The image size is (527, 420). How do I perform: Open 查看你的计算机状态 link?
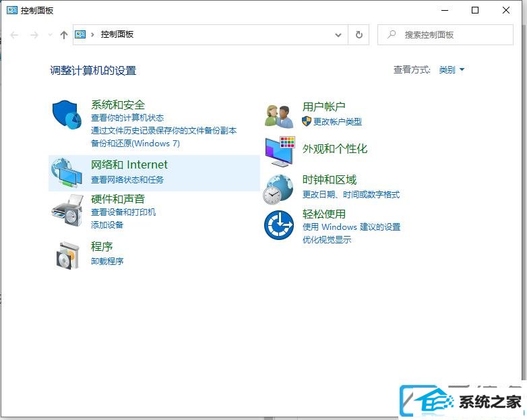pyautogui.click(x=127, y=118)
